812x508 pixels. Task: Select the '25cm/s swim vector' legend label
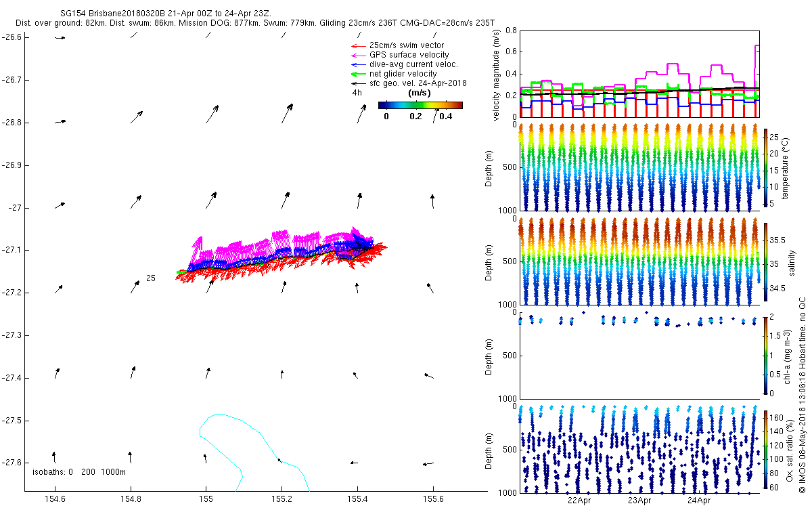click(x=407, y=45)
